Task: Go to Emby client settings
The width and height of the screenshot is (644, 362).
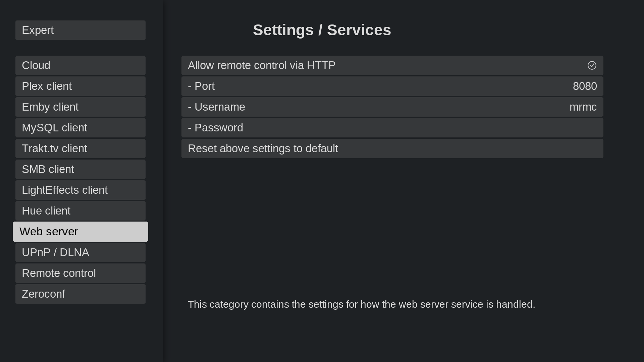Action: pos(80,107)
